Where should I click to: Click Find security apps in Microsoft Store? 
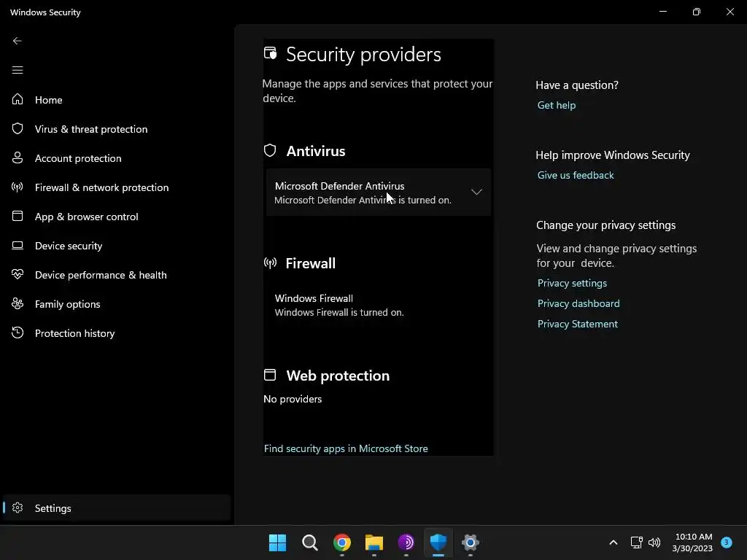pos(346,448)
